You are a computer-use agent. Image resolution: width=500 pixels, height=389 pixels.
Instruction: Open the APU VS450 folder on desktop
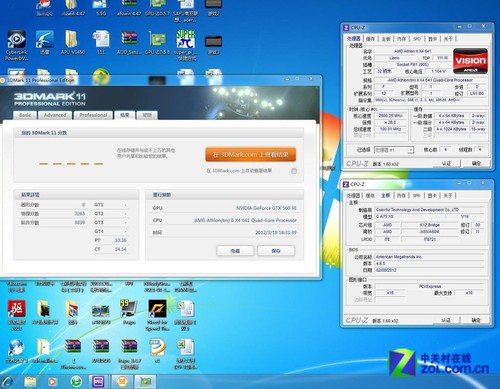pos(72,43)
